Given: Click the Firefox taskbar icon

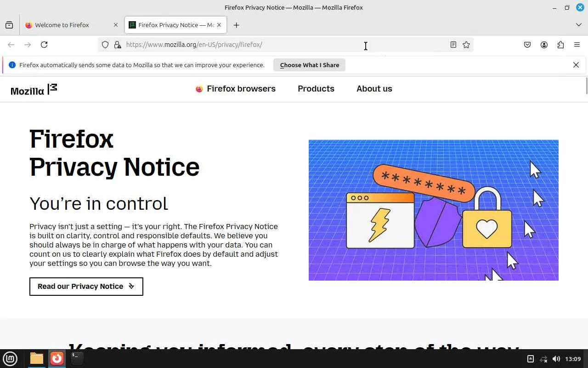Looking at the screenshot, I should click(57, 358).
